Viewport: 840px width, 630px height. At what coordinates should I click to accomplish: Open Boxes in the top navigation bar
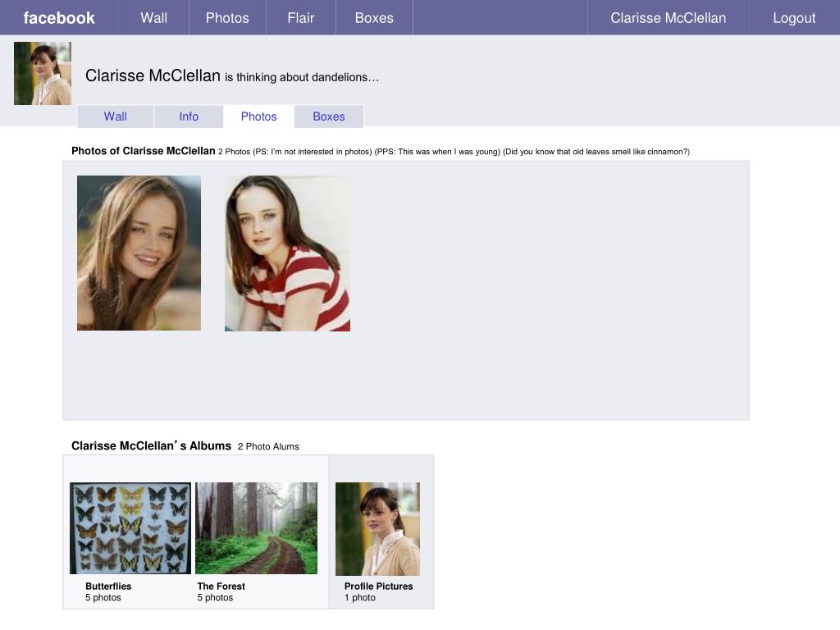pos(374,18)
